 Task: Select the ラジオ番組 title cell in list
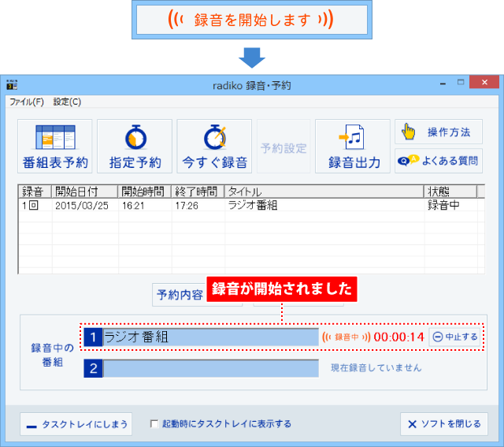point(252,205)
